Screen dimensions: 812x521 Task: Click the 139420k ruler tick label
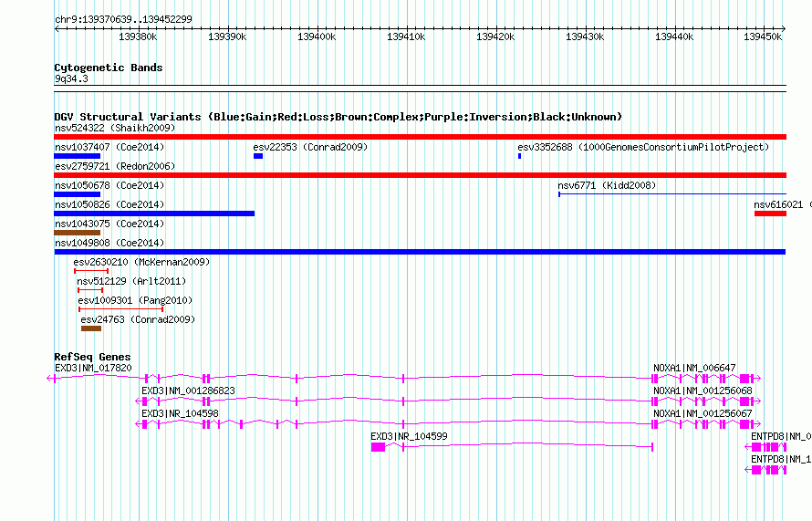tap(495, 36)
